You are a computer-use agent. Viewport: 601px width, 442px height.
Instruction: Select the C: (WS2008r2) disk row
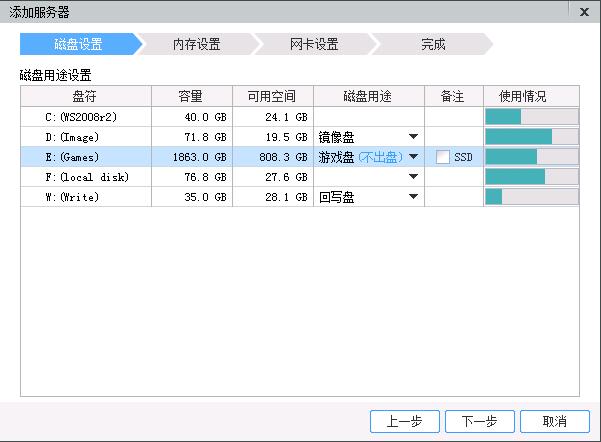click(300, 117)
